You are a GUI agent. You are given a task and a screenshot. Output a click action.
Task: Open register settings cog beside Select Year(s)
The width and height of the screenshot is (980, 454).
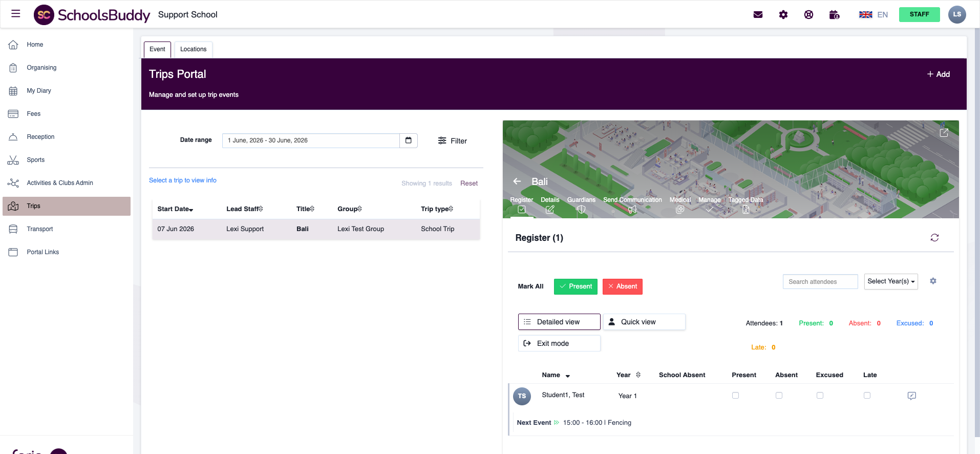click(x=933, y=281)
